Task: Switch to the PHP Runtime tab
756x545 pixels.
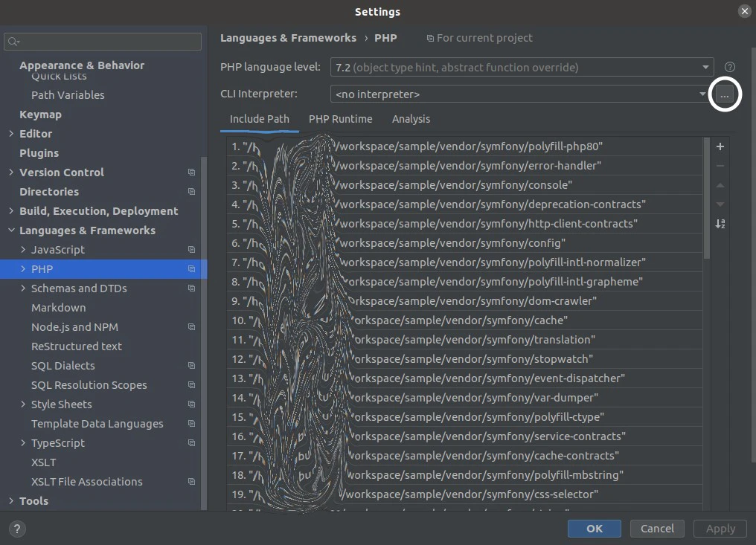Action: tap(340, 119)
